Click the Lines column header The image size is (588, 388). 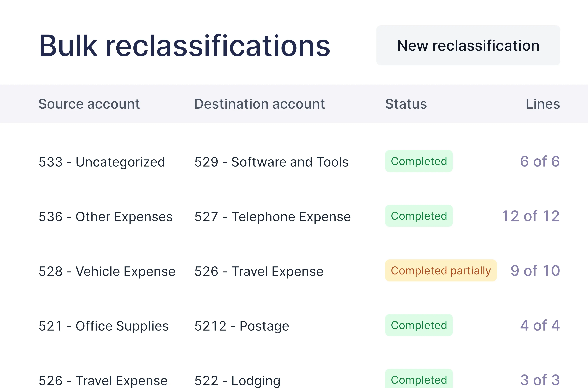click(x=543, y=104)
